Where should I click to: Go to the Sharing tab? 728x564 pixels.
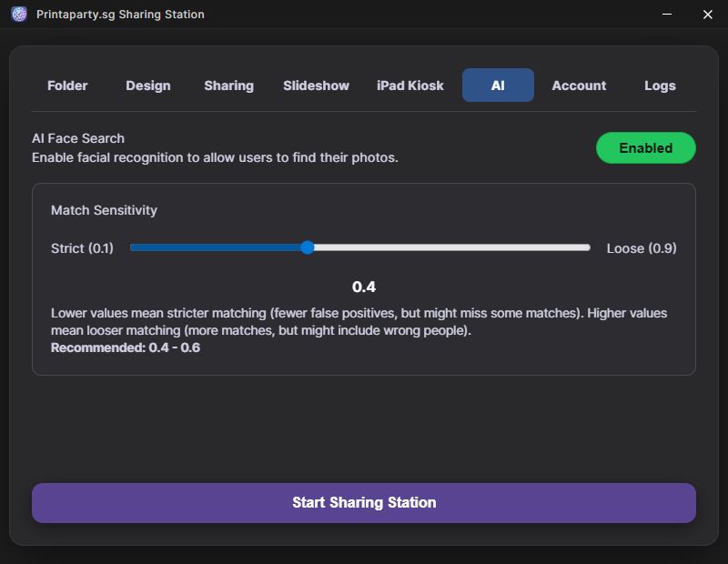(x=228, y=86)
